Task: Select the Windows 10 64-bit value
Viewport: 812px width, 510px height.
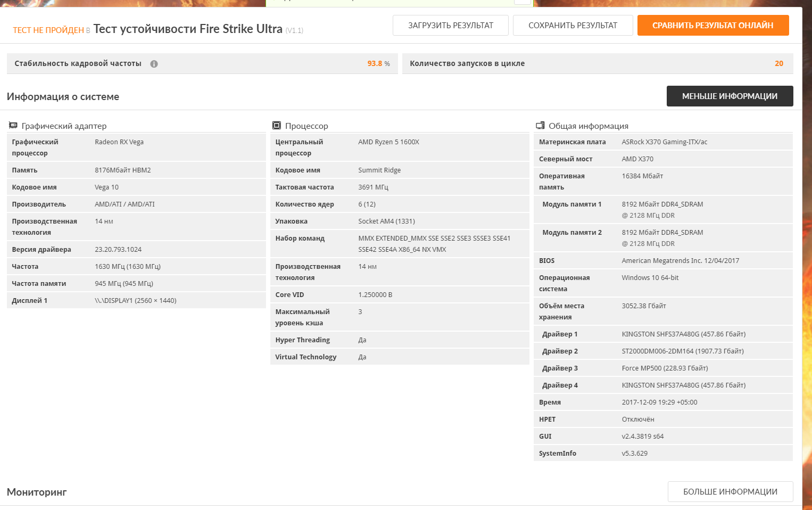Action: (650, 278)
